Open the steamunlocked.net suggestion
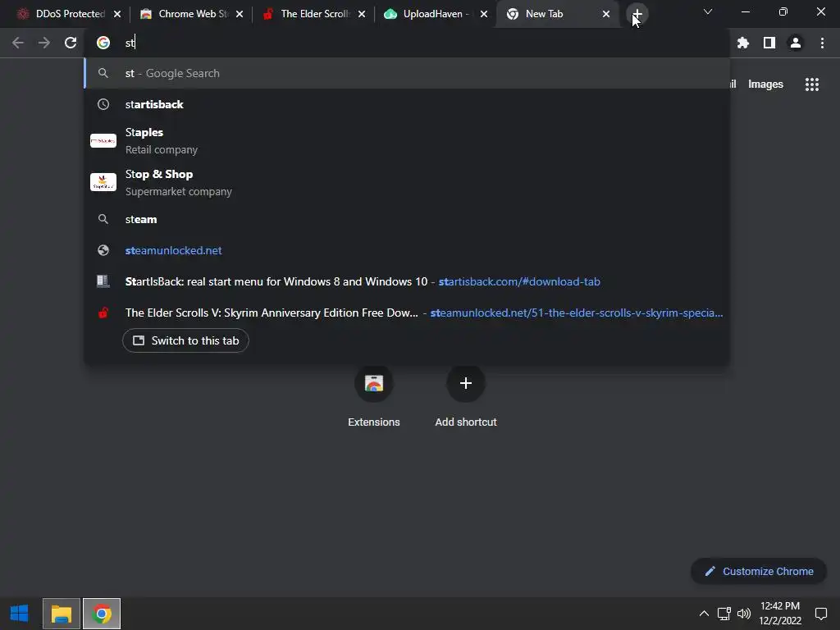The image size is (840, 630). (407, 250)
